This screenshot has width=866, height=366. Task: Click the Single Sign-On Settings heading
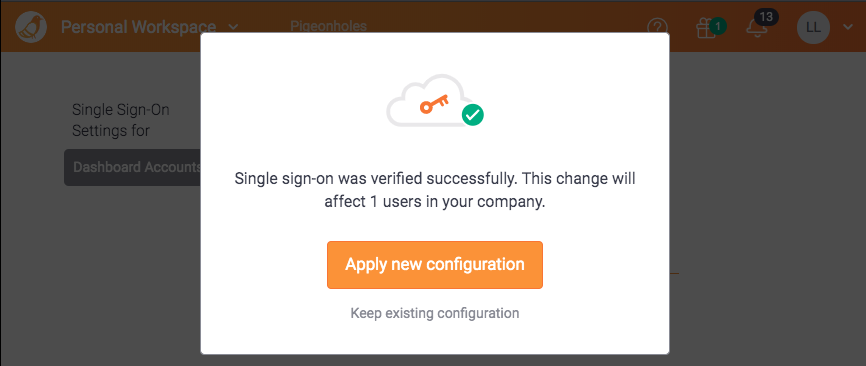[x=120, y=120]
